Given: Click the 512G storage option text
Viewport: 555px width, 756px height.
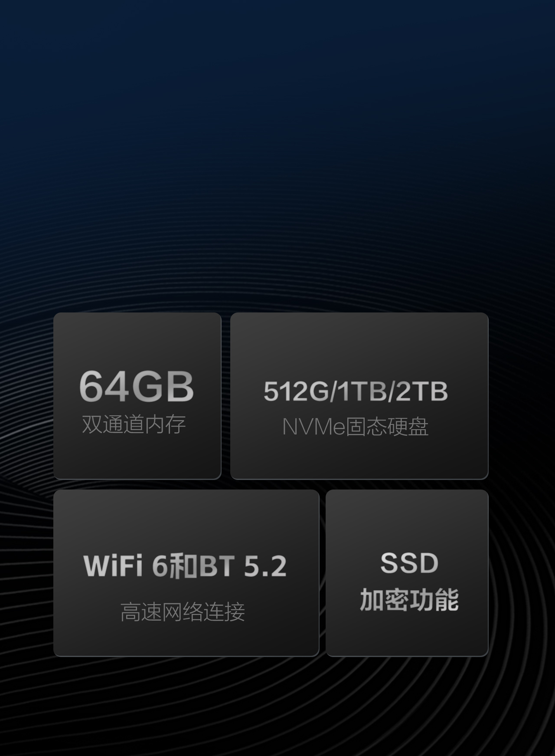Looking at the screenshot, I should [297, 391].
